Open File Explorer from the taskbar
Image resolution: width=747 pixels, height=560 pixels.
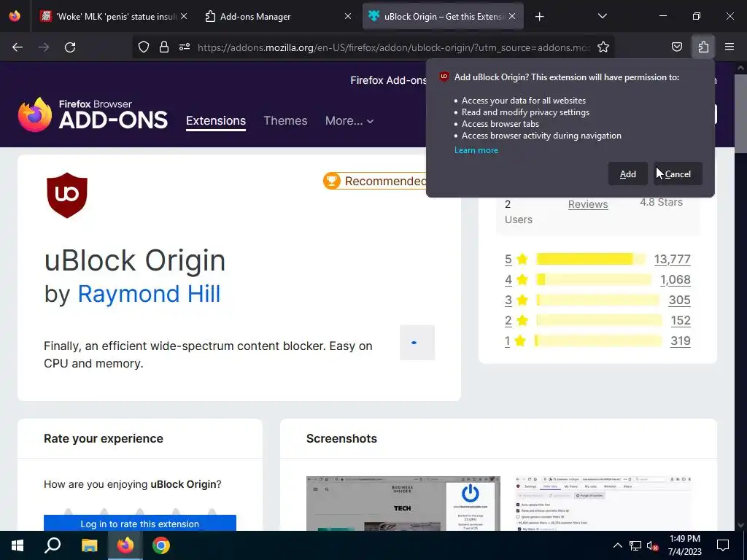coord(89,545)
